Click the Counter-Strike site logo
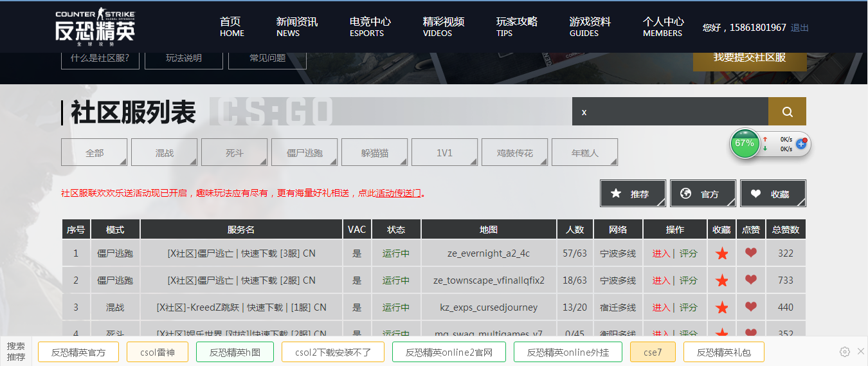 [x=95, y=27]
